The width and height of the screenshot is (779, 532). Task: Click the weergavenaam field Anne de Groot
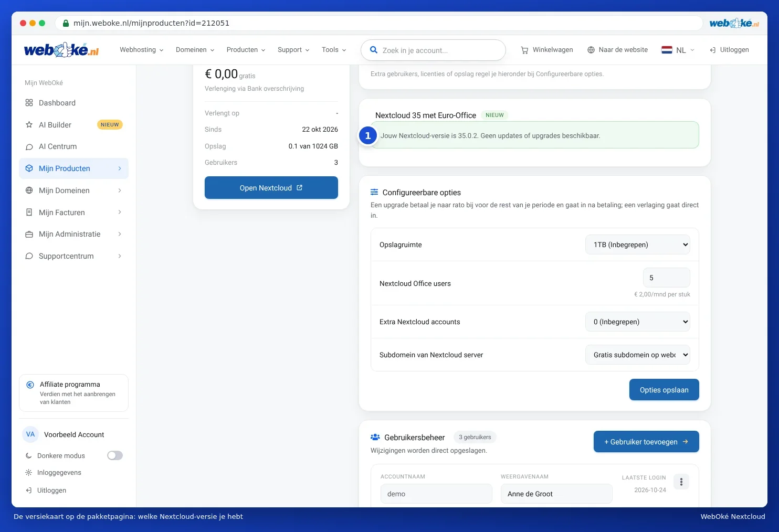pyautogui.click(x=556, y=494)
